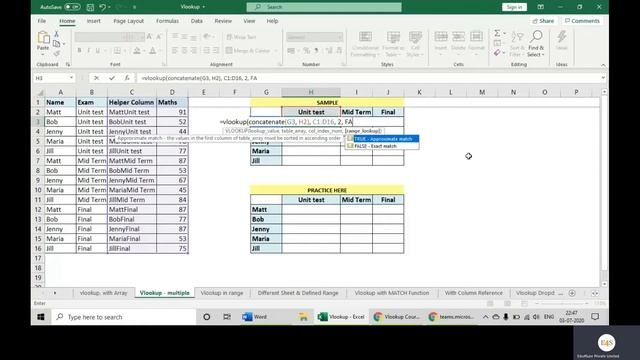
Task: Click the Format as Table icon
Action: (x=393, y=38)
